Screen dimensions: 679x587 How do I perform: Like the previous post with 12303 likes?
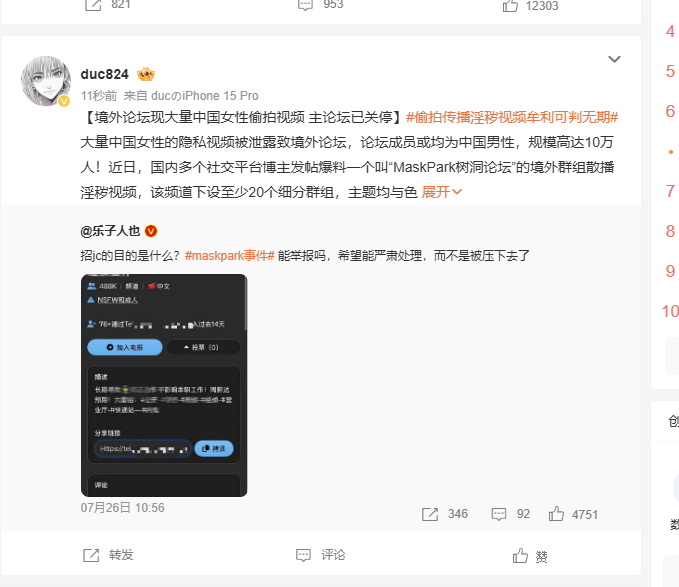530,6
